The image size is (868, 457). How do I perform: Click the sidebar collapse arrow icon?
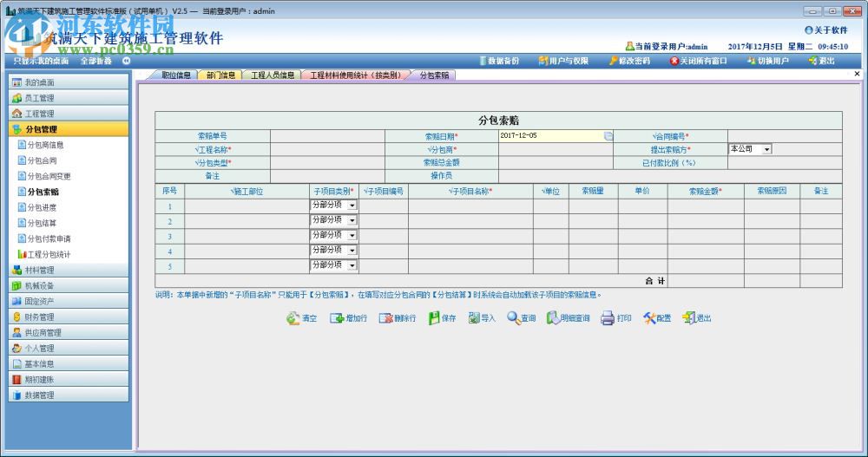point(126,61)
